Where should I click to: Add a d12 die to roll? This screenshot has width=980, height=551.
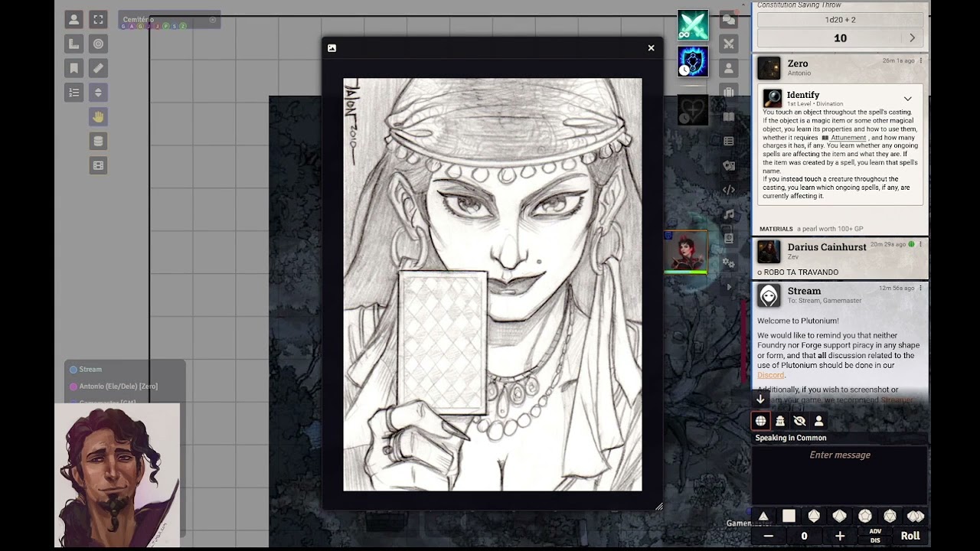pos(865,517)
